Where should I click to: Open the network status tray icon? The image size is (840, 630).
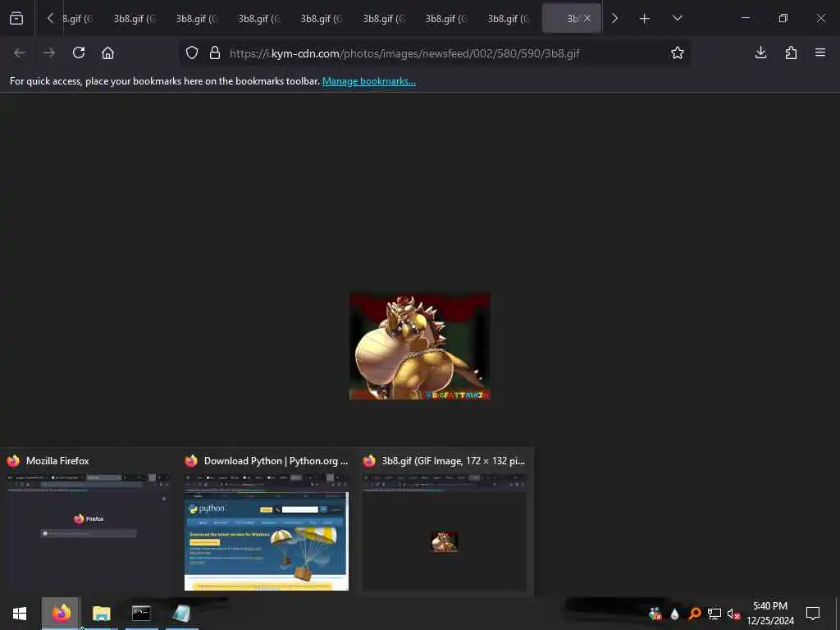tap(714, 614)
